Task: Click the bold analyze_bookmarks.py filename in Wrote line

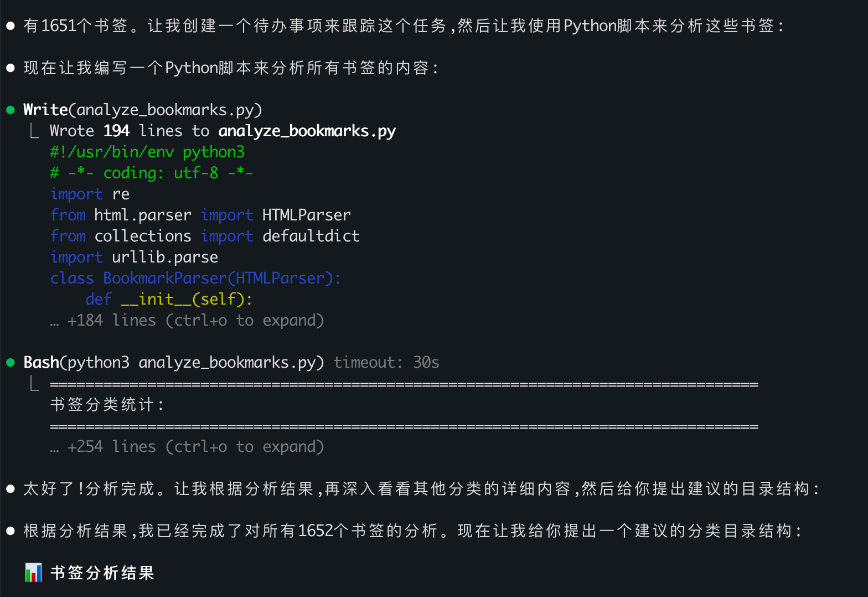Action: pos(307,131)
